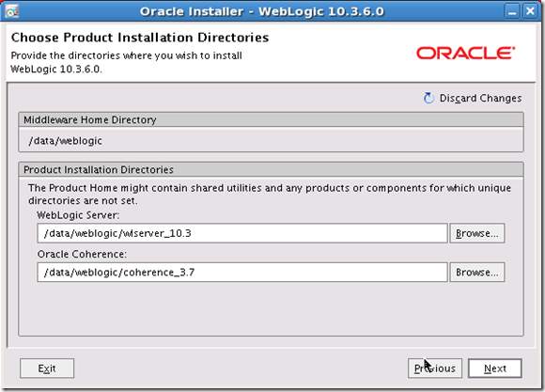Click the WebLogic Server: label
This screenshot has width=545, height=392.
[x=78, y=215]
